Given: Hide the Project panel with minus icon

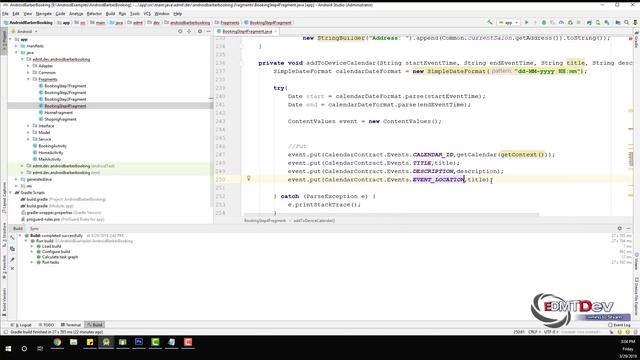Looking at the screenshot, I should coord(209,31).
